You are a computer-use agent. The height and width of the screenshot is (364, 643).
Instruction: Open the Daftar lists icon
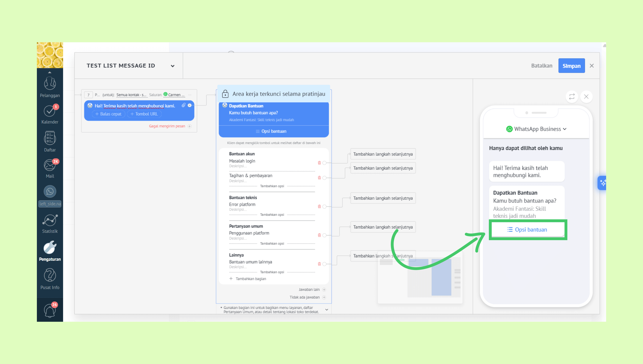[x=50, y=138]
